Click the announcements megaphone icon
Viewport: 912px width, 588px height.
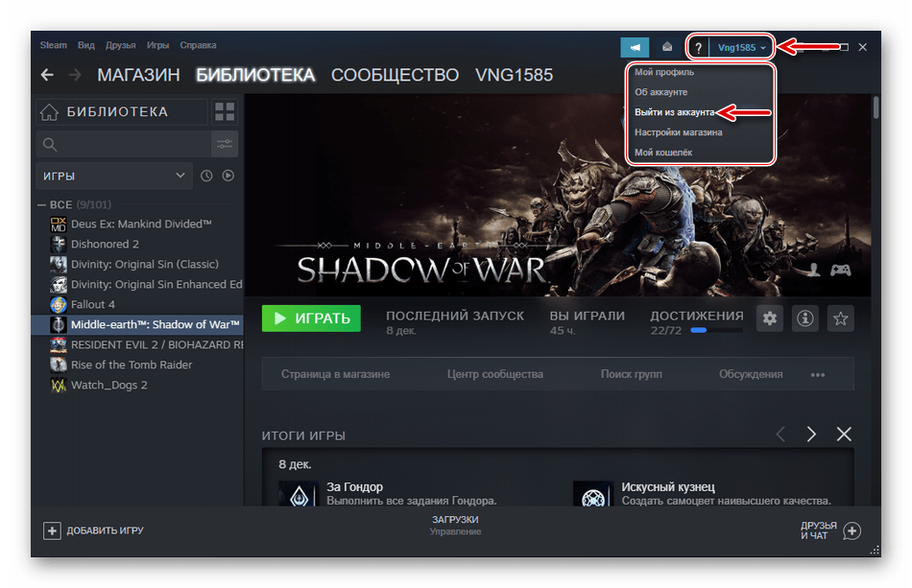pos(635,46)
